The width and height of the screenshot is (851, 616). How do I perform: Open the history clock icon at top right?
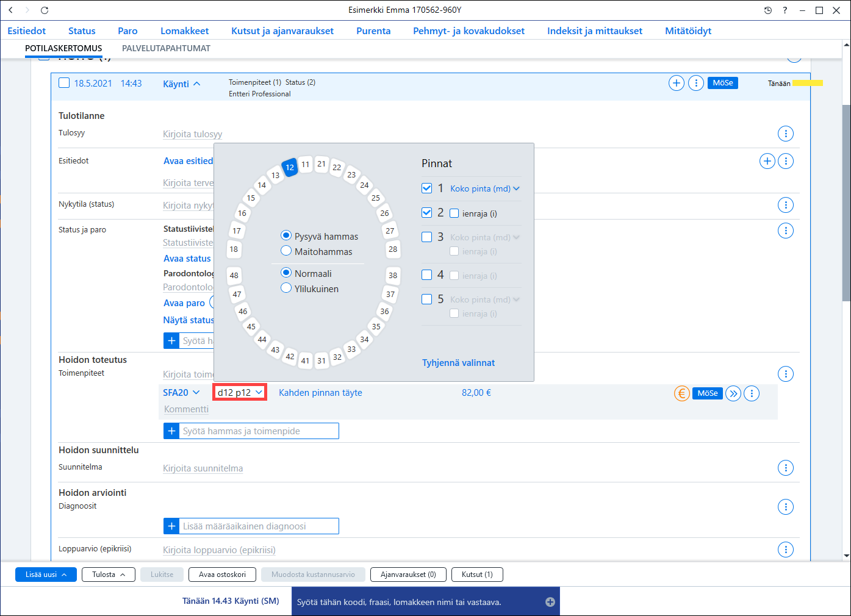pyautogui.click(x=768, y=10)
